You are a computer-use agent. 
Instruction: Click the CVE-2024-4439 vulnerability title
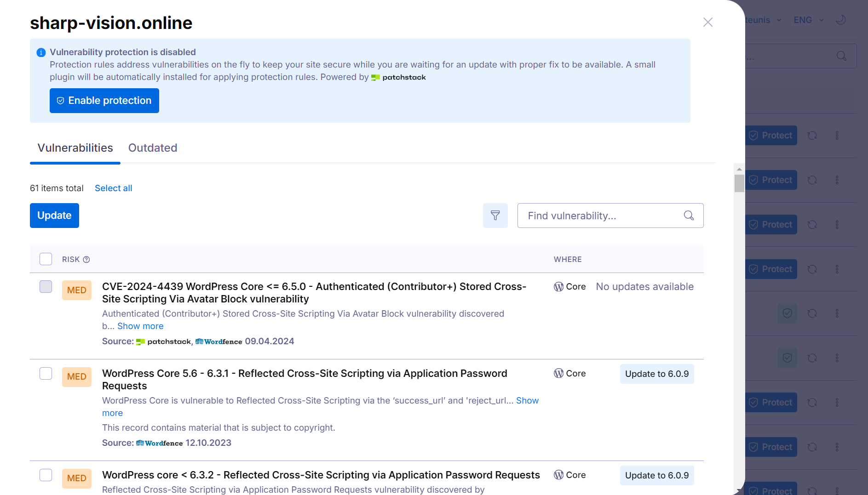tap(314, 293)
